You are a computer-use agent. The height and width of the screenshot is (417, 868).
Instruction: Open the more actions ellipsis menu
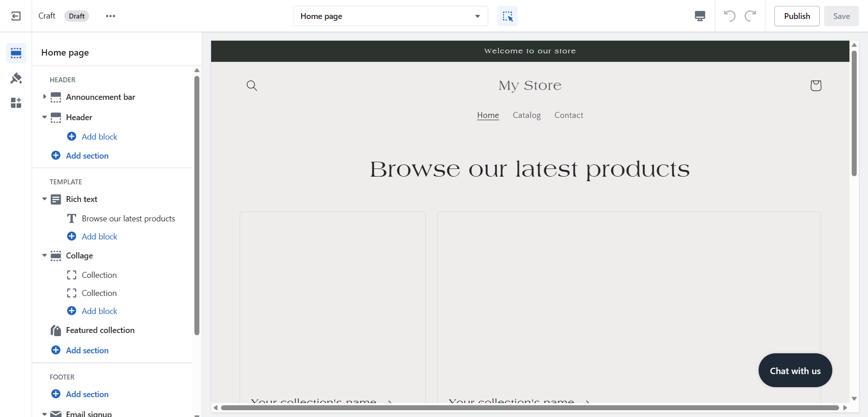(110, 16)
